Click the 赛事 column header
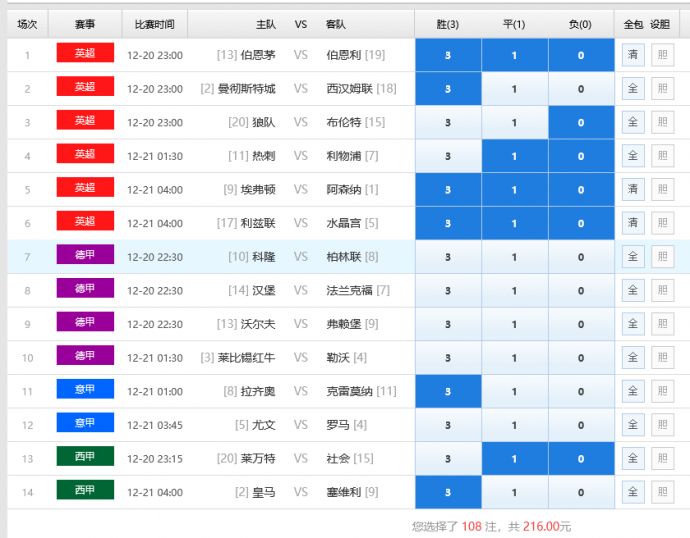 click(x=85, y=24)
